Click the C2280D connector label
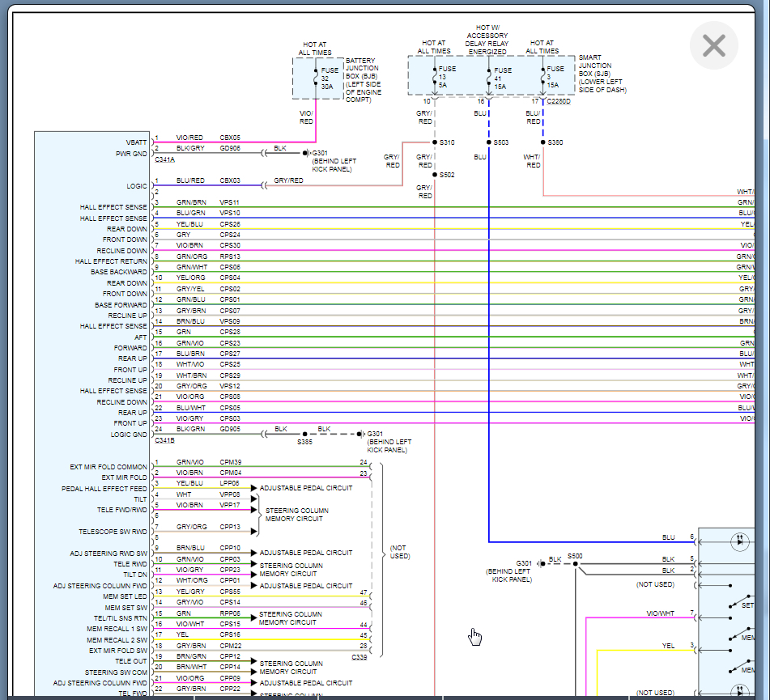 pos(558,101)
